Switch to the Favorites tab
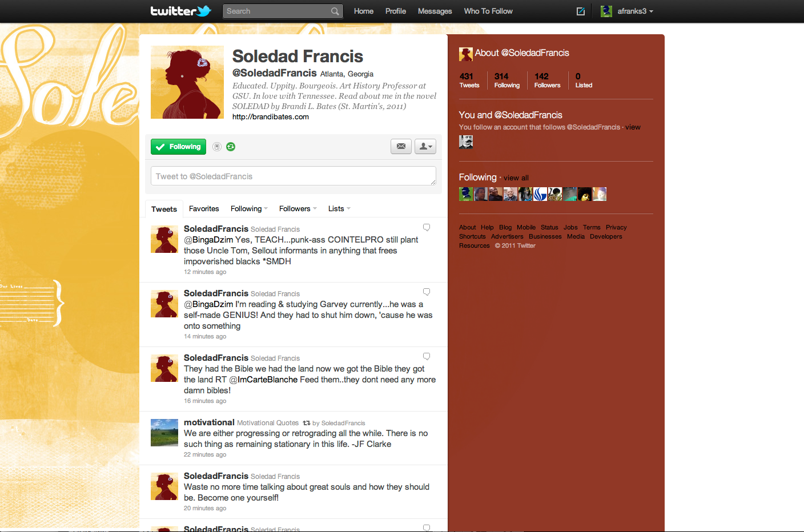 click(x=204, y=209)
